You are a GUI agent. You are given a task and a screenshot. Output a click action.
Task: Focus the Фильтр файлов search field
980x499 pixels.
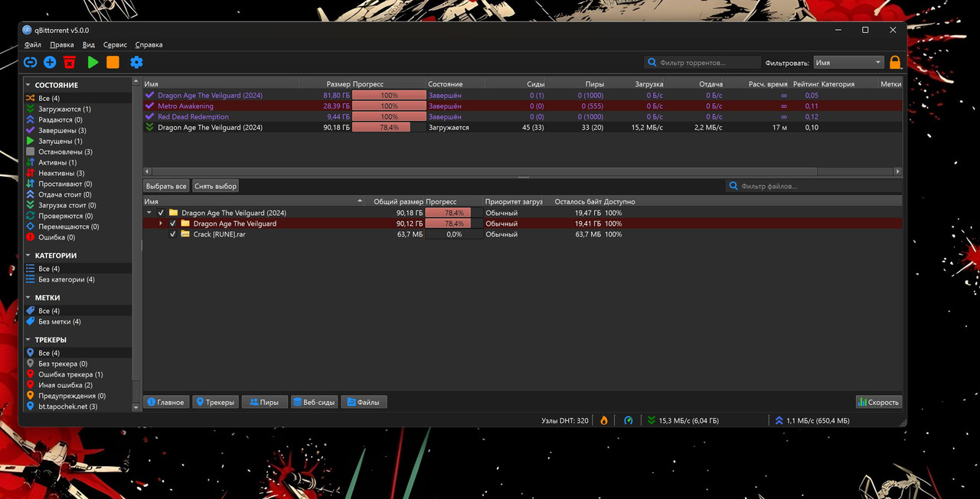[813, 186]
